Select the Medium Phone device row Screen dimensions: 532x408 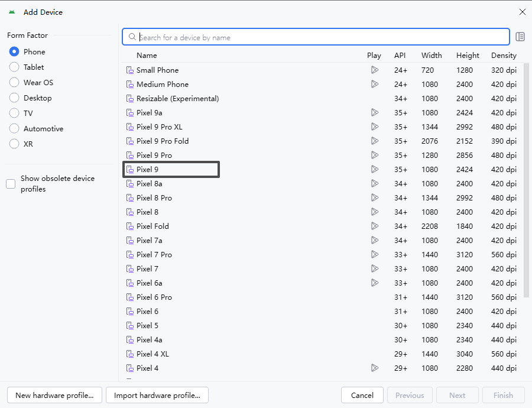click(x=323, y=84)
